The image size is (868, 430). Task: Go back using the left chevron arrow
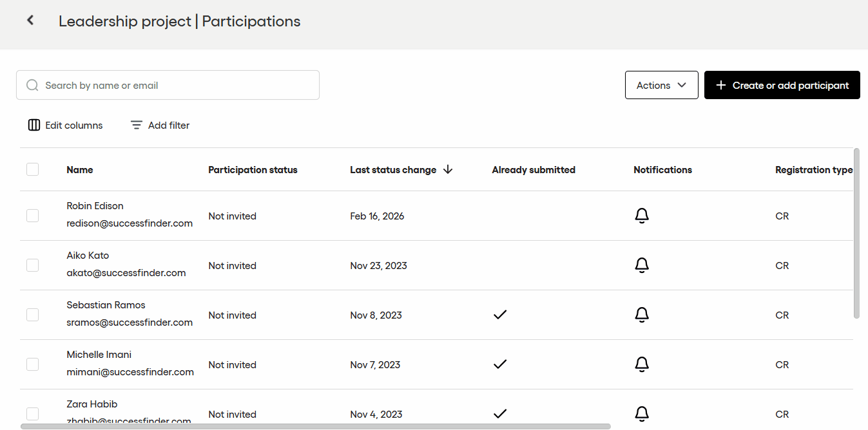pyautogui.click(x=30, y=21)
